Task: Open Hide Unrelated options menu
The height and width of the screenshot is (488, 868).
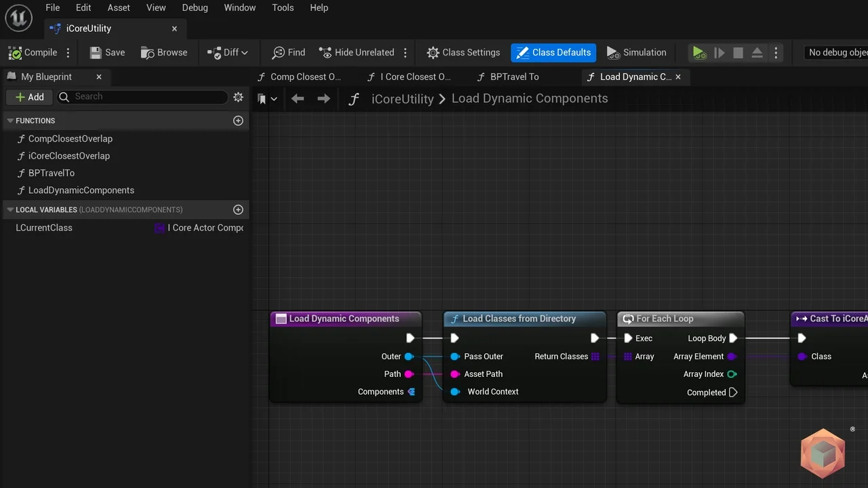Action: pyautogui.click(x=406, y=52)
